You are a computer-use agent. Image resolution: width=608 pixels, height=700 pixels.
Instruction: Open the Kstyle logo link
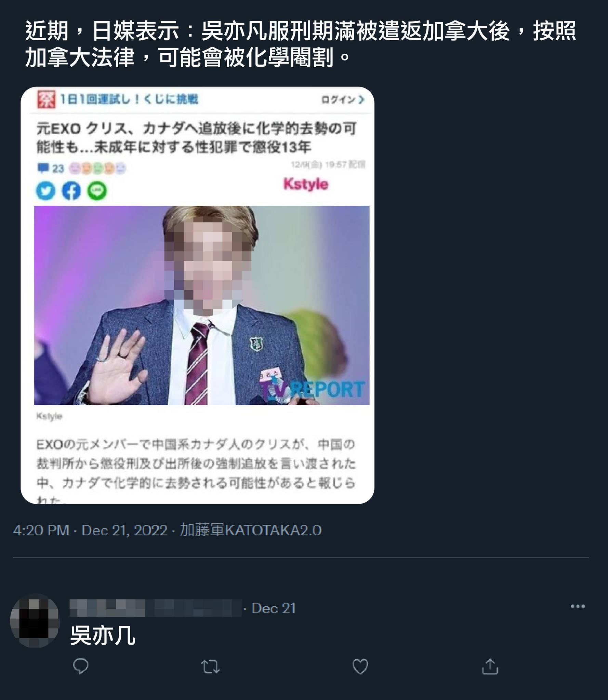(x=306, y=184)
